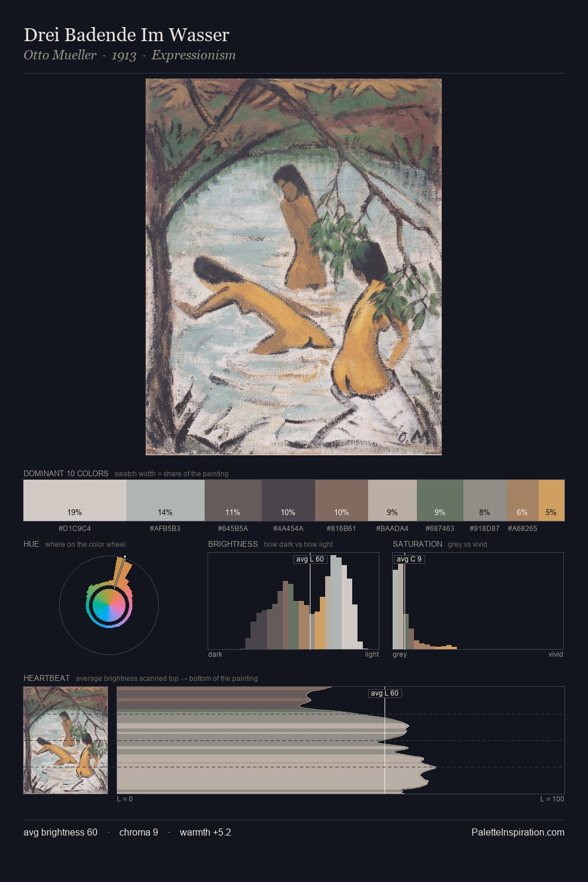Click the Expressionism style label
588x882 pixels.
click(x=193, y=55)
